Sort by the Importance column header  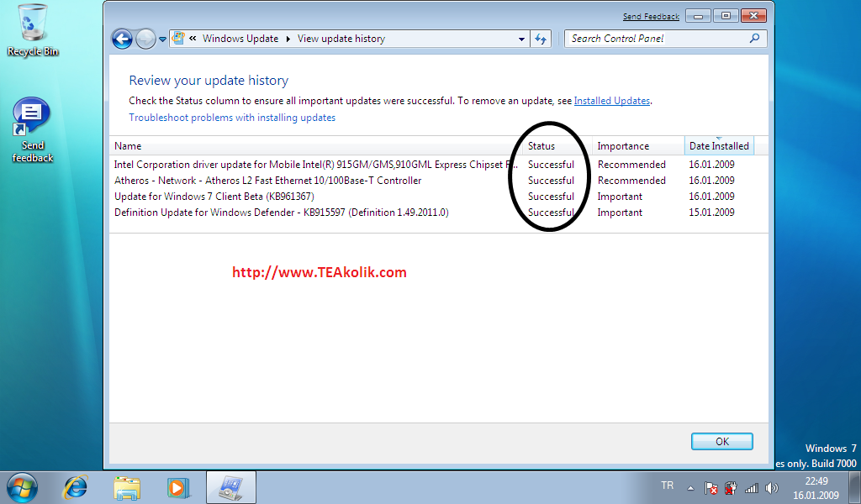[638, 146]
